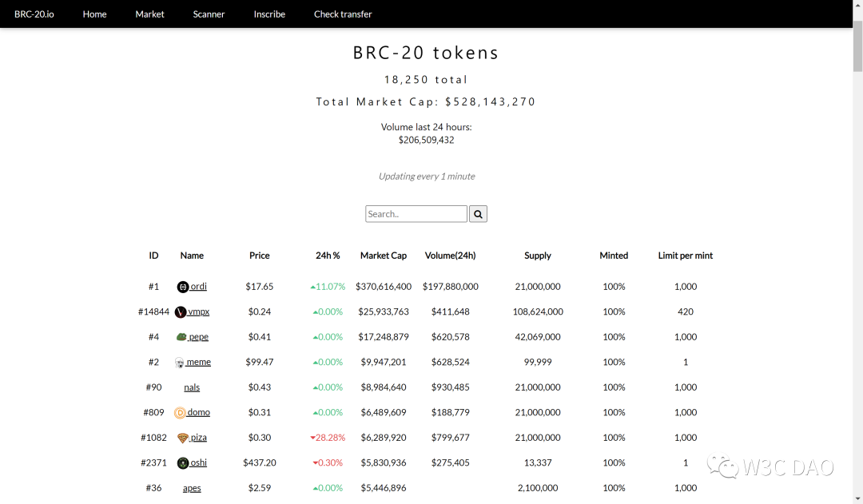Click the piza token pizza icon
The image size is (863, 504).
pos(183,438)
